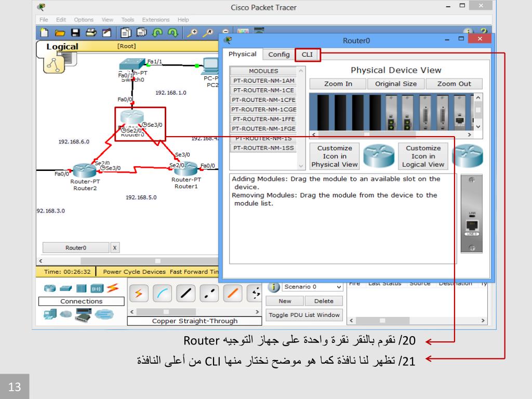
Task: Click the Redo green arrow icon
Action: click(173, 33)
